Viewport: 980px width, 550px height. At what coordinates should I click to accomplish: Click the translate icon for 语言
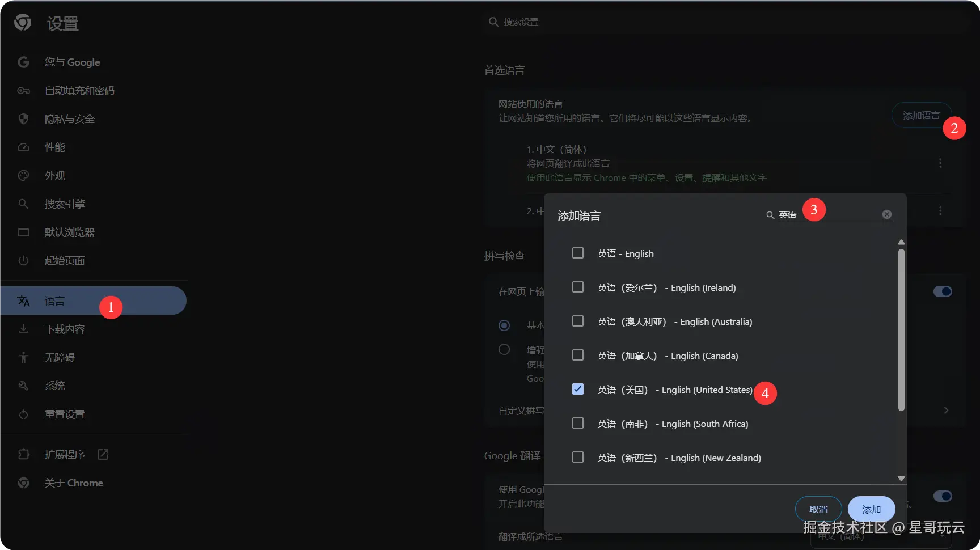click(x=23, y=301)
